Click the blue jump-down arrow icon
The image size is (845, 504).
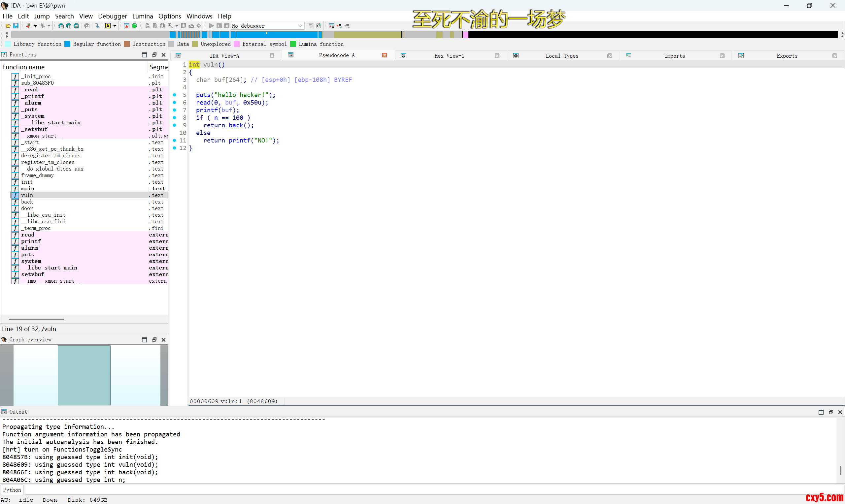97,26
